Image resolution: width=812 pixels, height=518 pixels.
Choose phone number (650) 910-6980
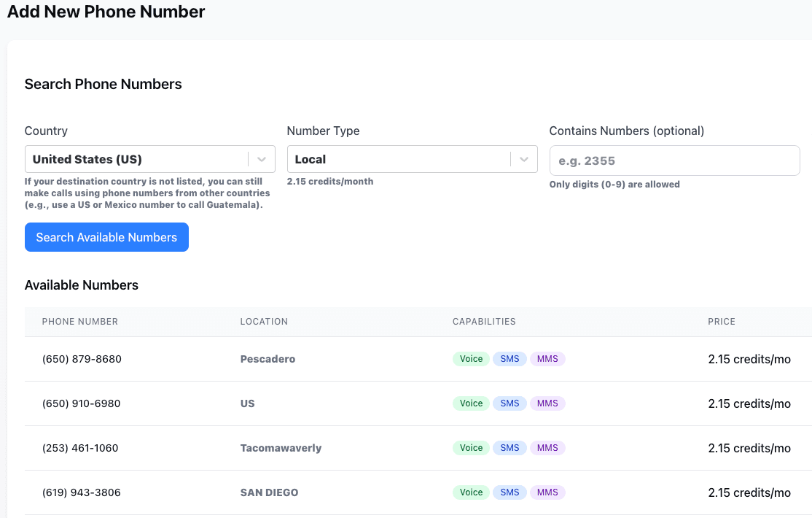point(82,403)
